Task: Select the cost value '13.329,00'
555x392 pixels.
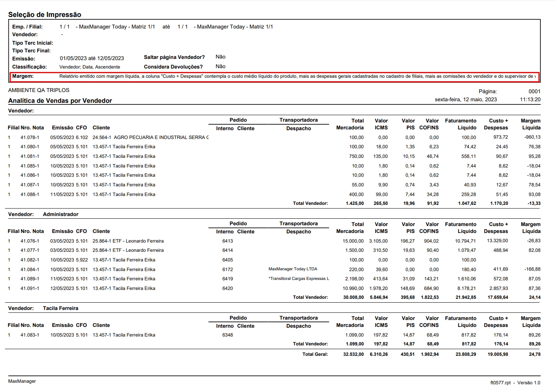Action: coord(497,241)
